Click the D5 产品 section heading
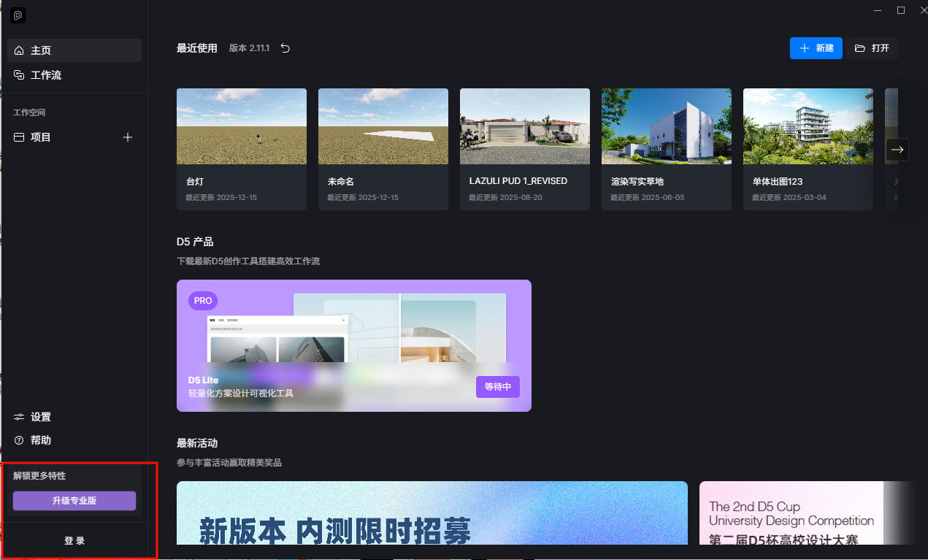 [195, 242]
